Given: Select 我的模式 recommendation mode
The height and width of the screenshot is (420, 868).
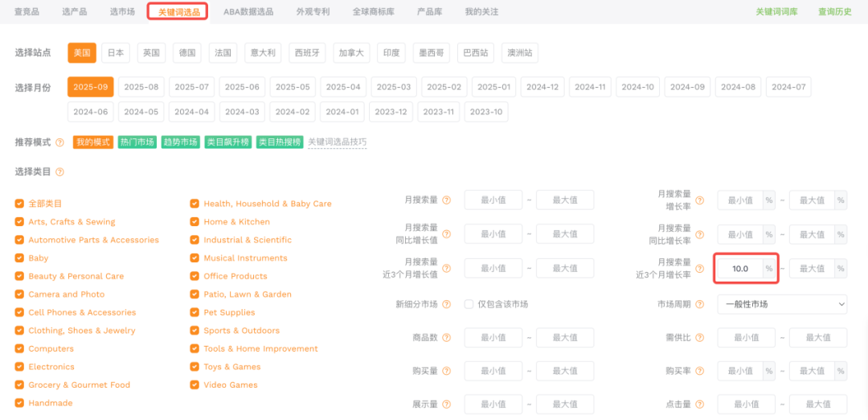Looking at the screenshot, I should coord(93,142).
